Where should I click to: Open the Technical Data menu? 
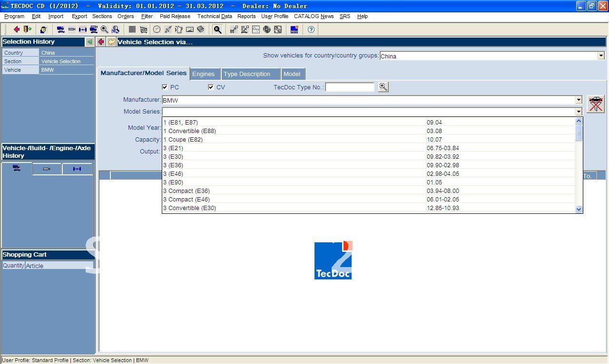click(215, 16)
